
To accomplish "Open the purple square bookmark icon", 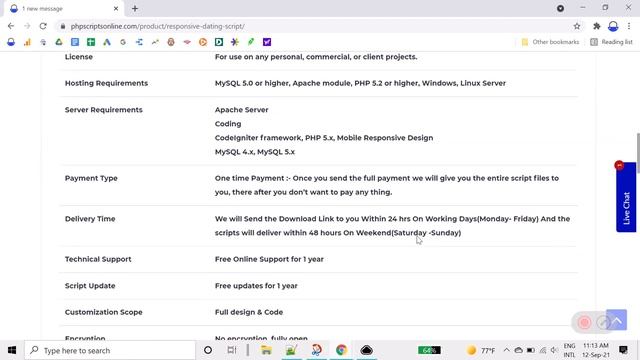I will coord(267,42).
